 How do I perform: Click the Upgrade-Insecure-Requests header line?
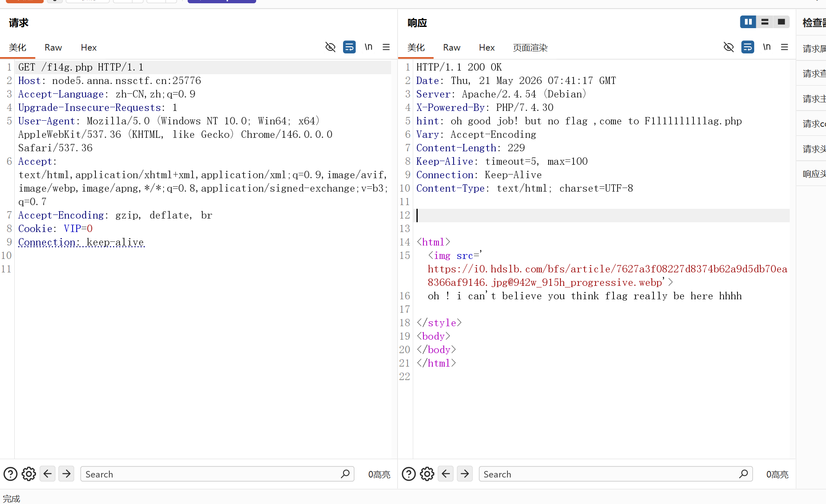[x=98, y=108]
